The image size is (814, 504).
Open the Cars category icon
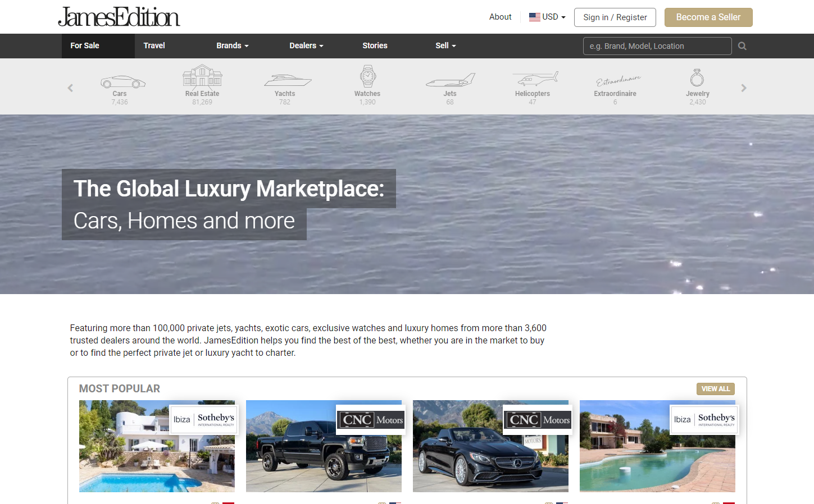(x=123, y=82)
